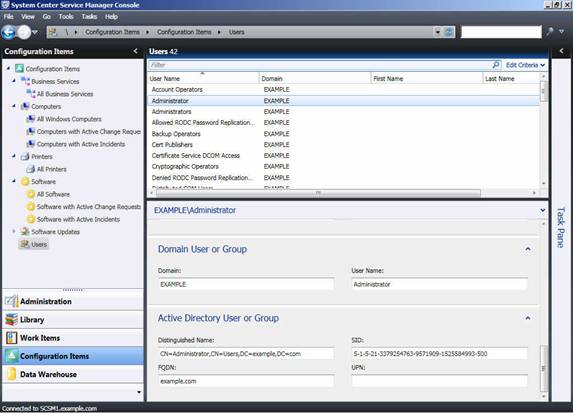
Task: Collapse the Business Services tree node
Action: (14, 81)
